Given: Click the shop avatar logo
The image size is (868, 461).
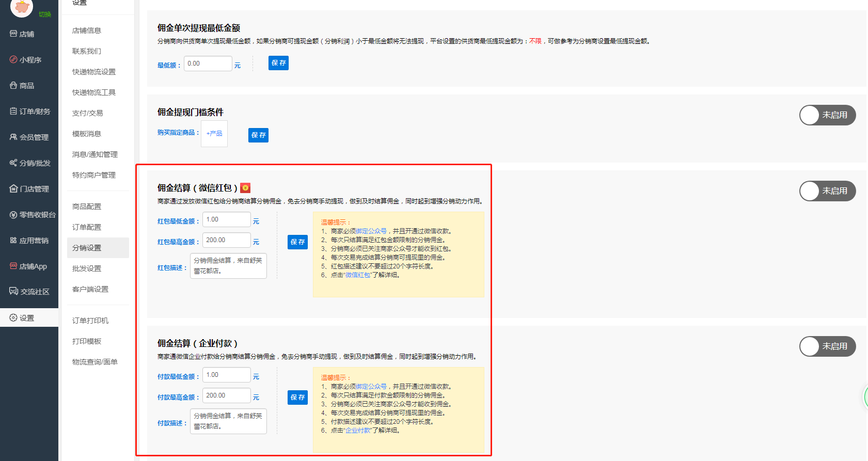Looking at the screenshot, I should 22,7.
